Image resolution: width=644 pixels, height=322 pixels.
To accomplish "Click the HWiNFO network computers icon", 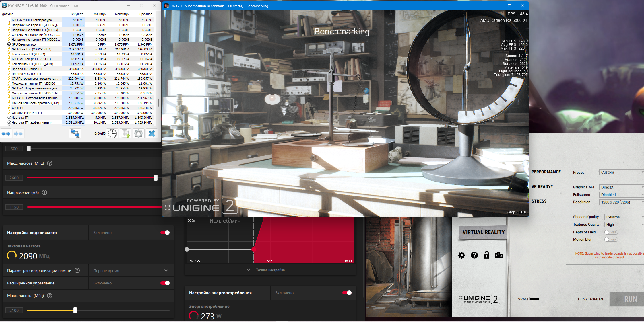I will [75, 134].
